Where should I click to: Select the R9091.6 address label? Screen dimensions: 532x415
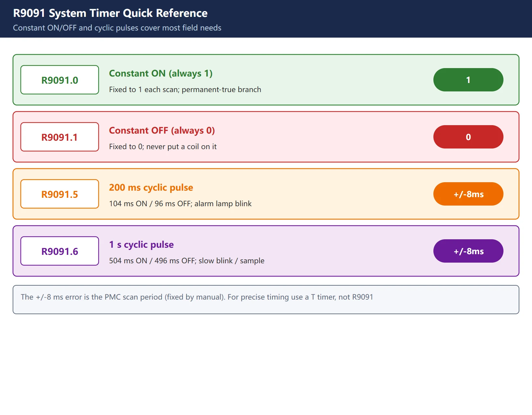60,251
